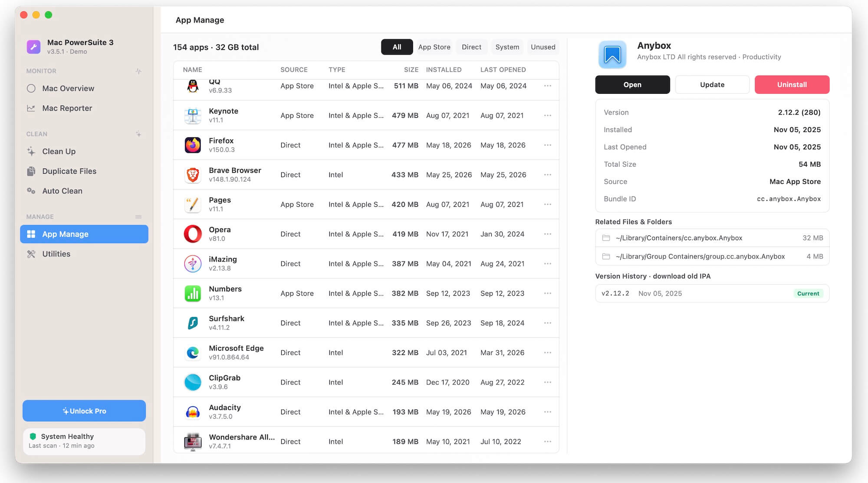
Task: Click the QQ penguin app icon
Action: [193, 86]
